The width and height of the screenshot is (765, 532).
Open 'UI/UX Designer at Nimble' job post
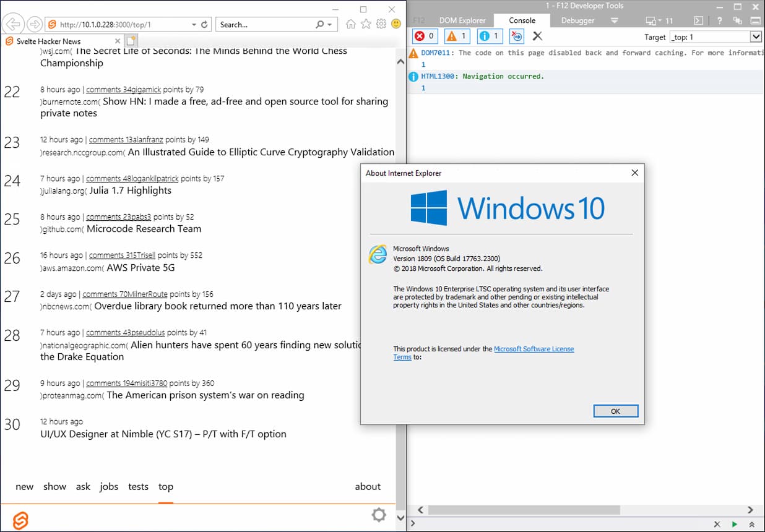163,434
